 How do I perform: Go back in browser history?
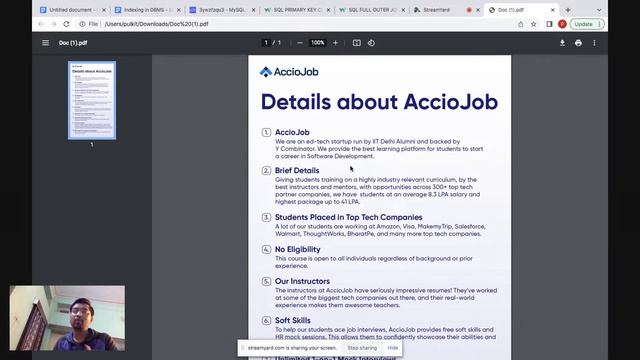(41, 24)
